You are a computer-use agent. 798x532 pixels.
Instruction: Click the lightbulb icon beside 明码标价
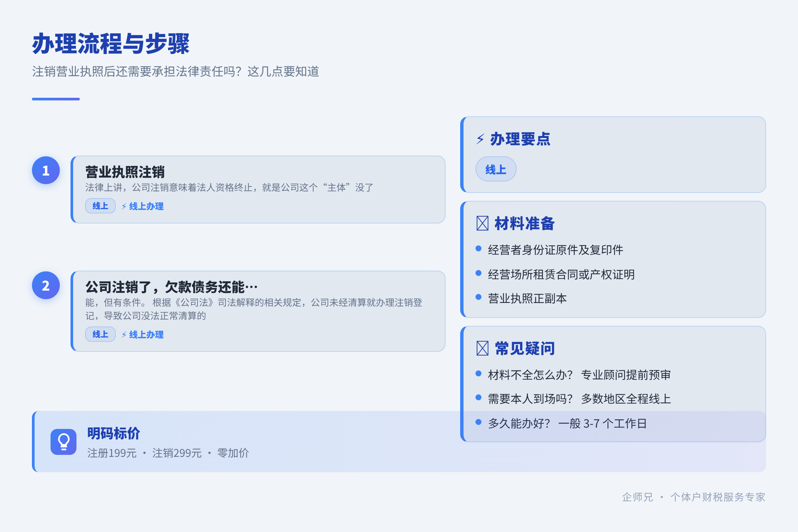click(64, 442)
